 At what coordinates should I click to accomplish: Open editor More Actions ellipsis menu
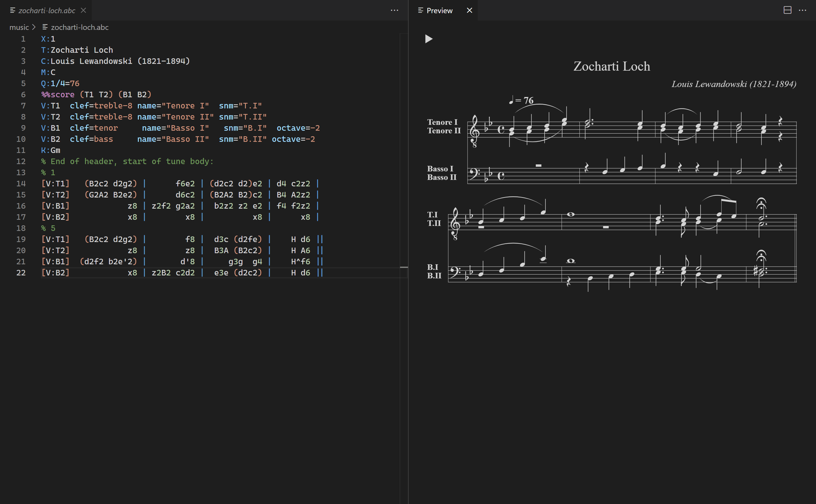pos(394,10)
